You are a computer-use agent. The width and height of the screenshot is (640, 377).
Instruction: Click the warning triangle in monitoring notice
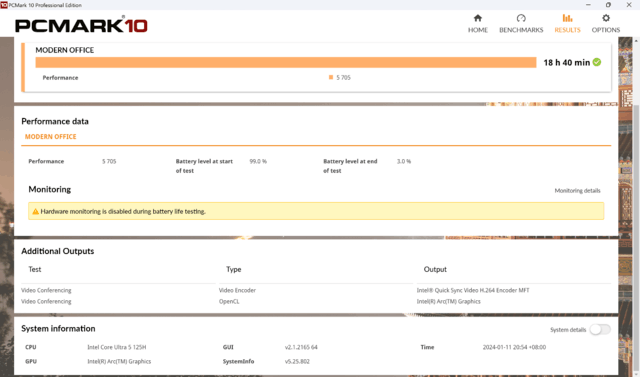[36, 211]
